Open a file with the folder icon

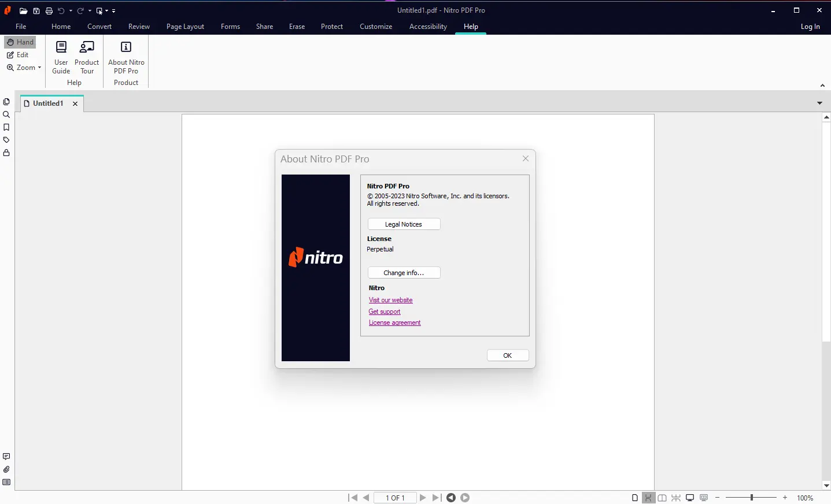(23, 11)
